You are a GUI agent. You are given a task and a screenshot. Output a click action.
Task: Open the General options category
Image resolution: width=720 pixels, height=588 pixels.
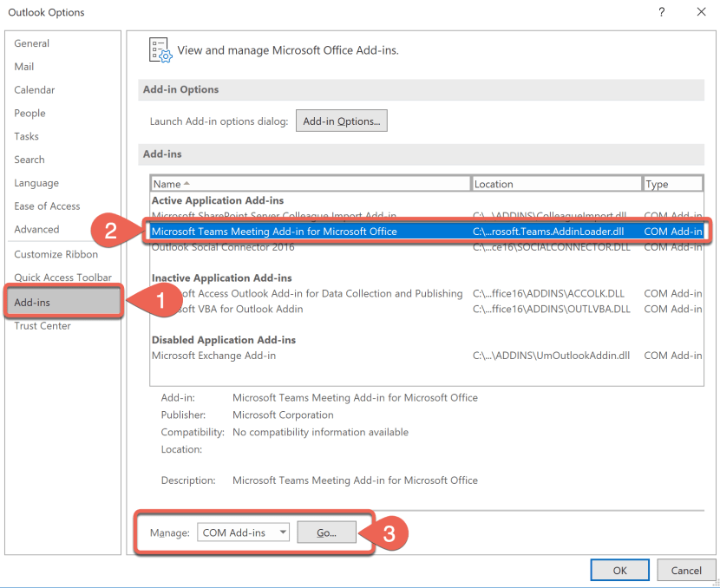click(x=32, y=43)
